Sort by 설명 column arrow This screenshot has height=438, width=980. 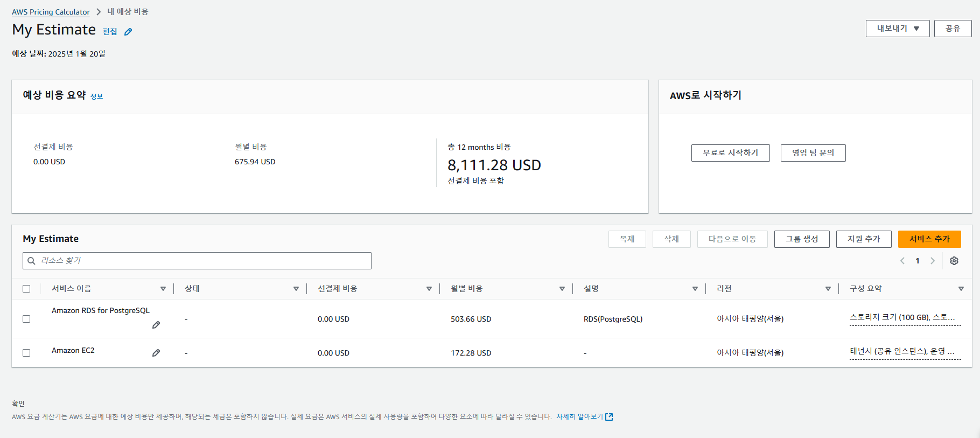point(695,289)
